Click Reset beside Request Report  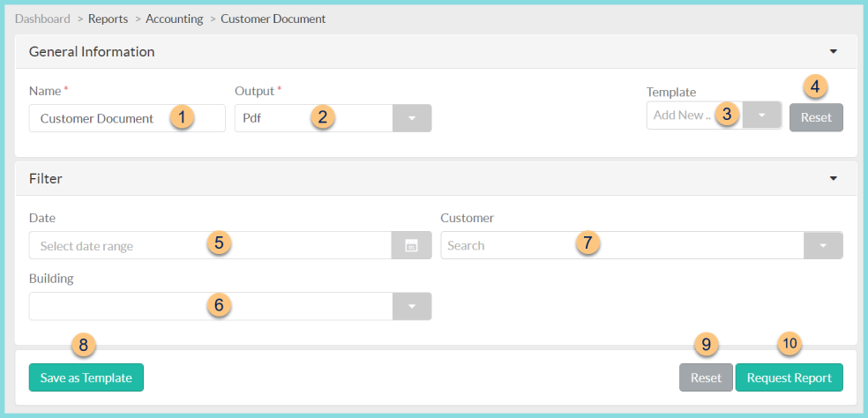click(706, 377)
